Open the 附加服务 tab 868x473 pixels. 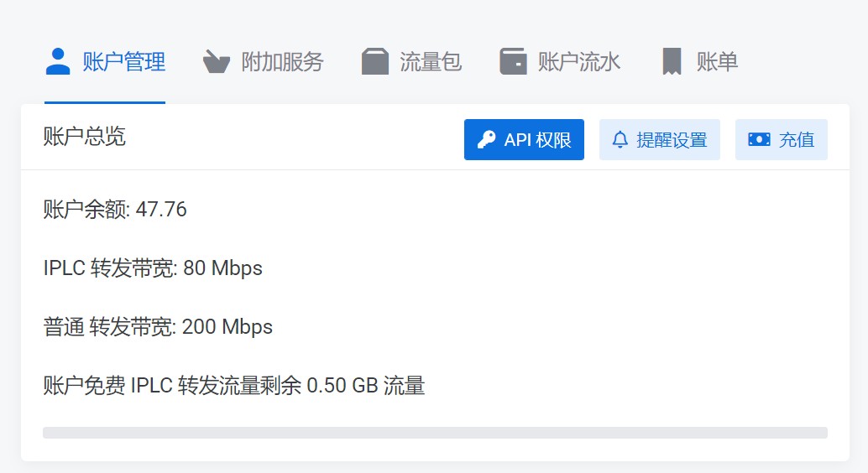tap(263, 61)
